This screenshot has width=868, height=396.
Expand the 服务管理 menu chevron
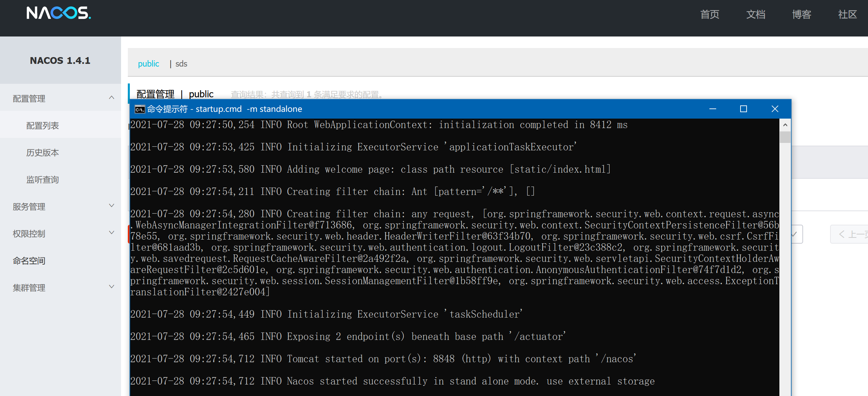(112, 205)
